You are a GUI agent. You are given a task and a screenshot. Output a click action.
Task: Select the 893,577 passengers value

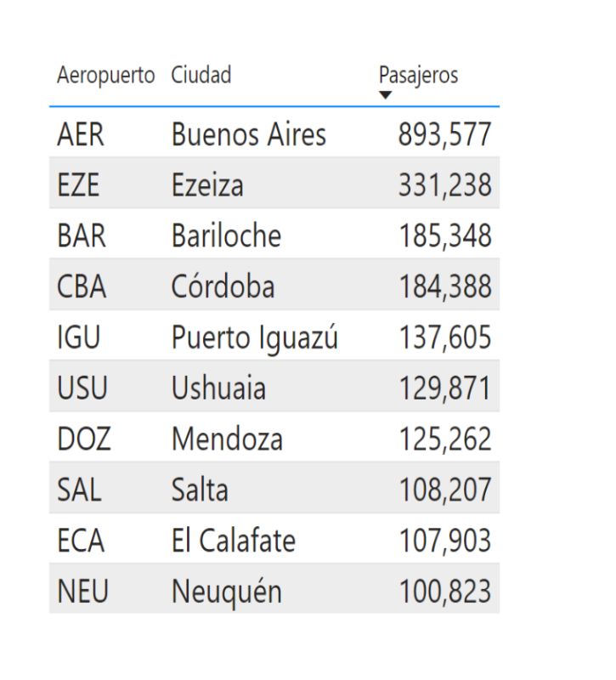coord(444,134)
